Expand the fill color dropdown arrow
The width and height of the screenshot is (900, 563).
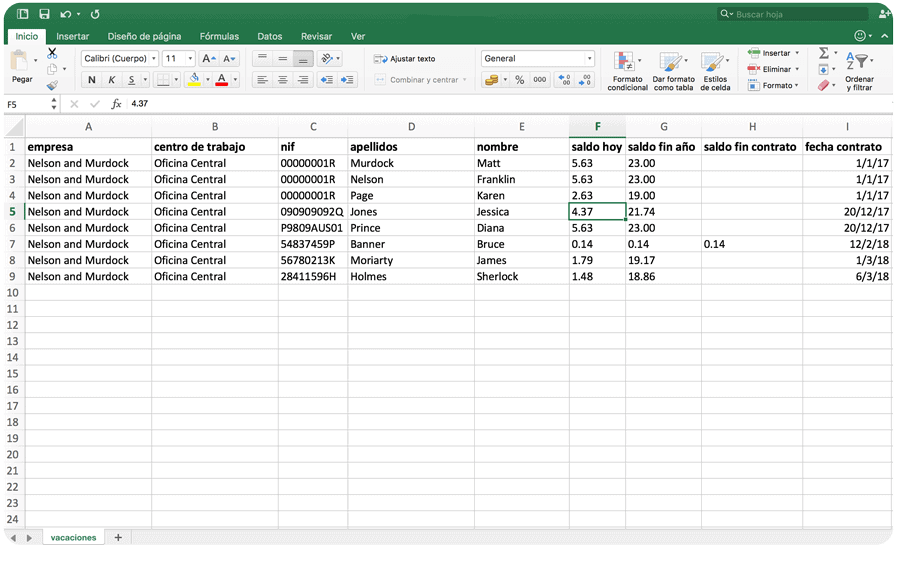[x=207, y=80]
